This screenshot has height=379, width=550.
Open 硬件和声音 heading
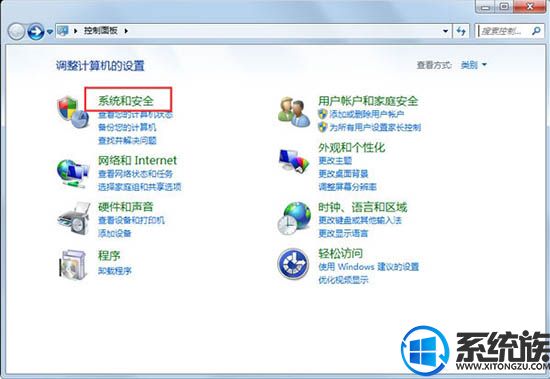click(126, 207)
